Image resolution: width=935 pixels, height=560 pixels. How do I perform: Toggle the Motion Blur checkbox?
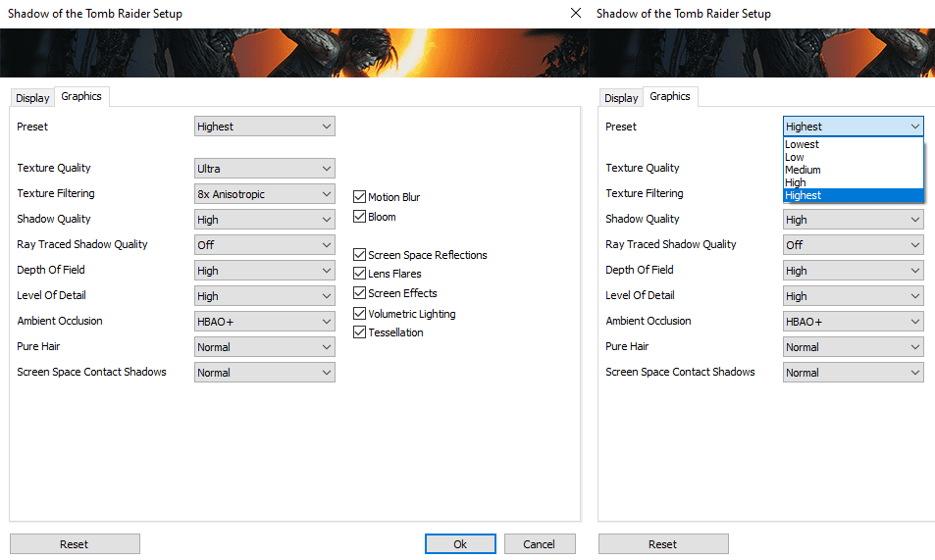[359, 196]
